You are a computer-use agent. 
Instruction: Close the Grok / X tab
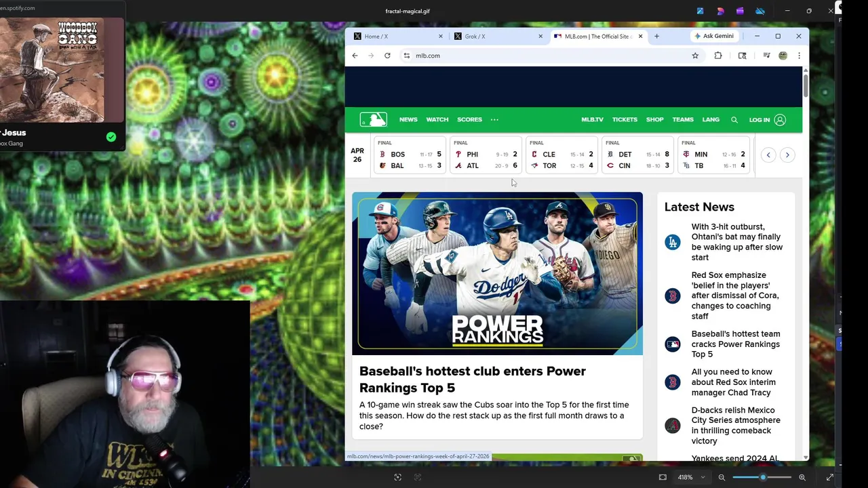(540, 36)
